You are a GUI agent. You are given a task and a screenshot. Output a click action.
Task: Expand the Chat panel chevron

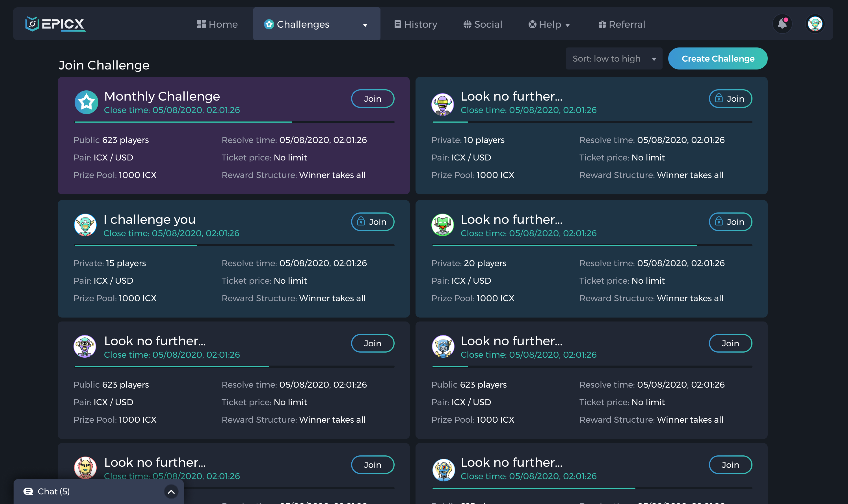click(171, 492)
